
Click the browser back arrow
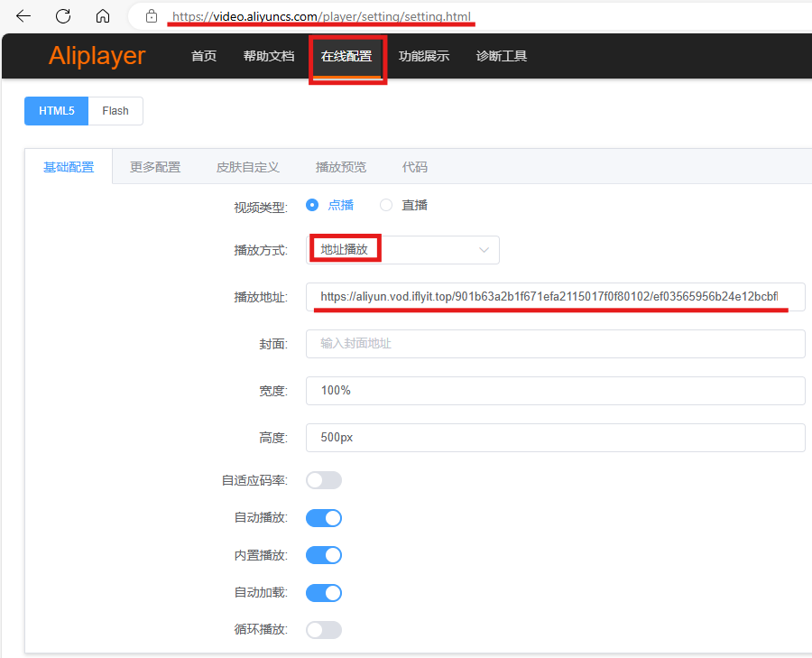pyautogui.click(x=23, y=16)
